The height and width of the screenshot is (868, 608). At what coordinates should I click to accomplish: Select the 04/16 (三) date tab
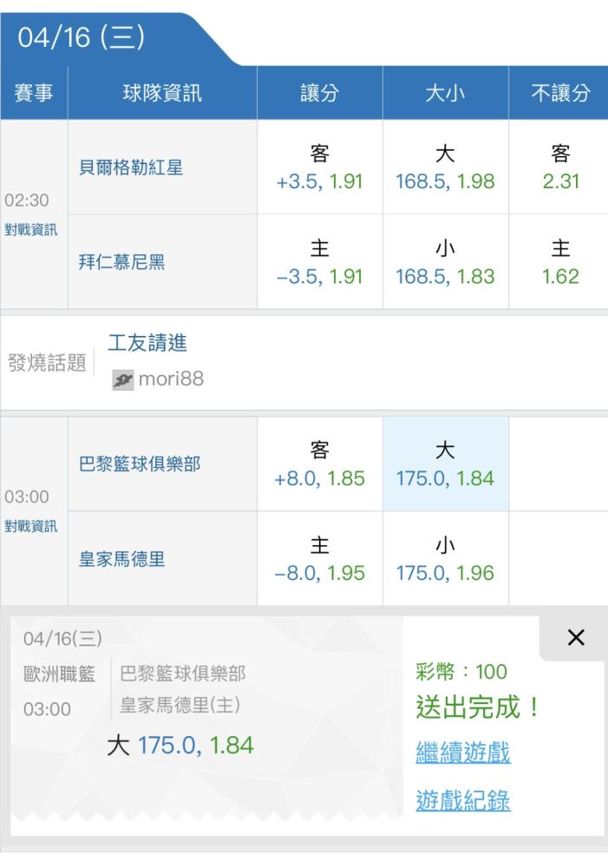pyautogui.click(x=82, y=37)
